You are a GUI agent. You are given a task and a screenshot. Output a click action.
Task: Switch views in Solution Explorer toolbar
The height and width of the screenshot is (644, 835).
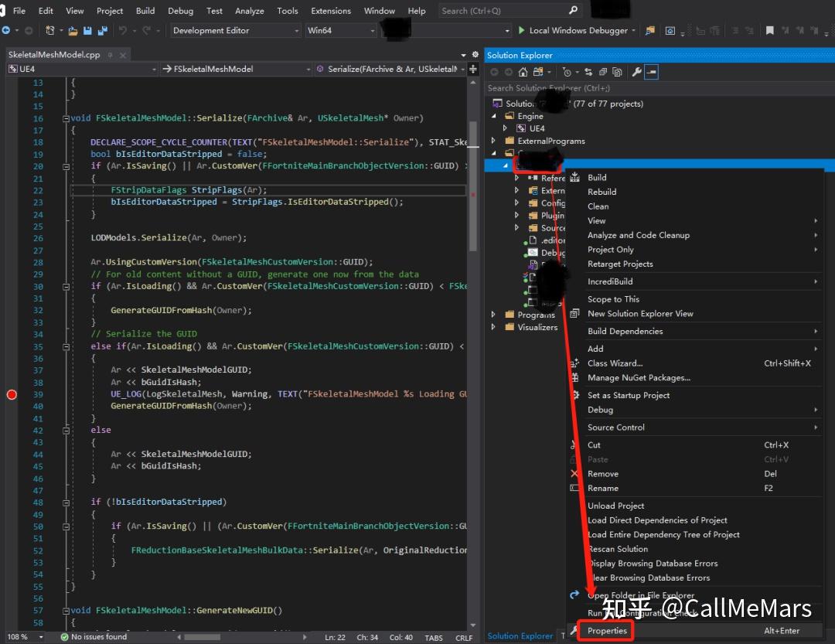tap(538, 72)
